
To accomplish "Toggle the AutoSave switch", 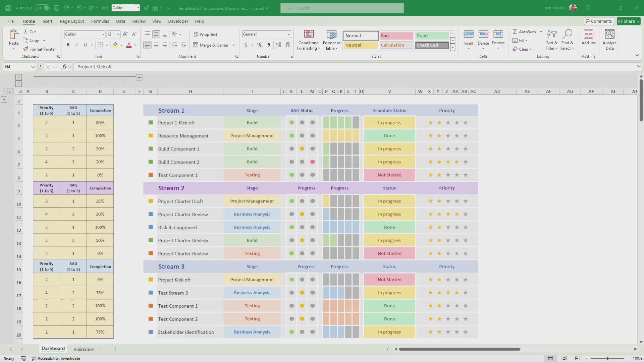I will coord(42,8).
